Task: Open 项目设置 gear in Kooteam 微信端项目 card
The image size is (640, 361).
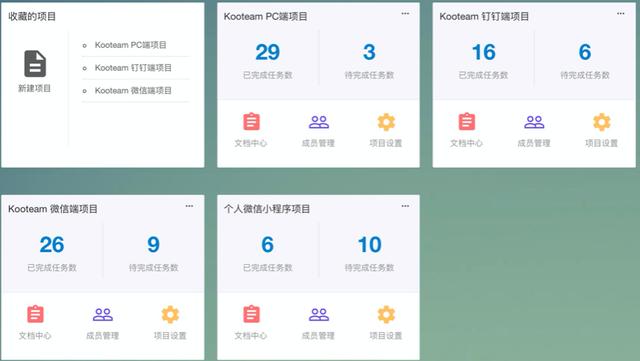Action: tap(170, 314)
